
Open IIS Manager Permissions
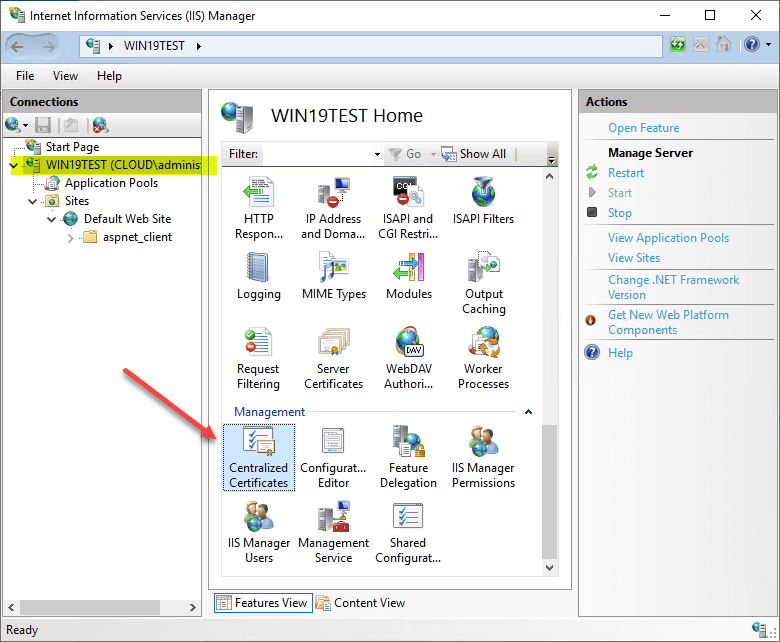[x=483, y=458]
